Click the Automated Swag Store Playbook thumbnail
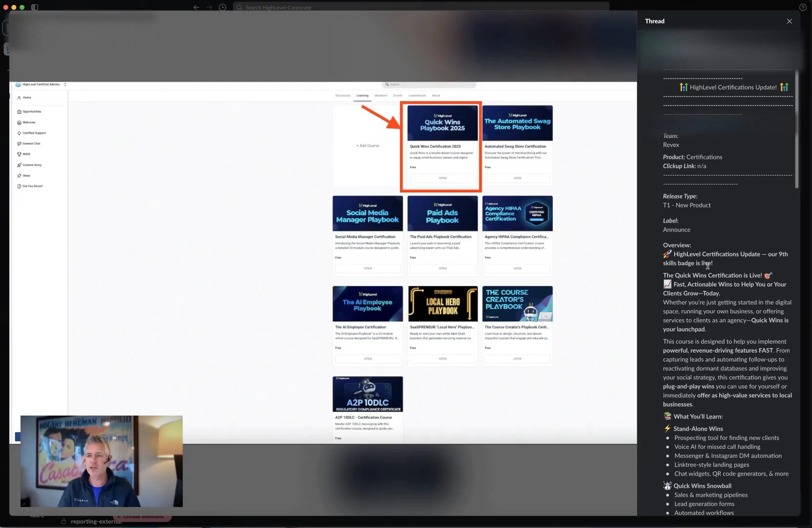This screenshot has height=528, width=812. coord(517,123)
